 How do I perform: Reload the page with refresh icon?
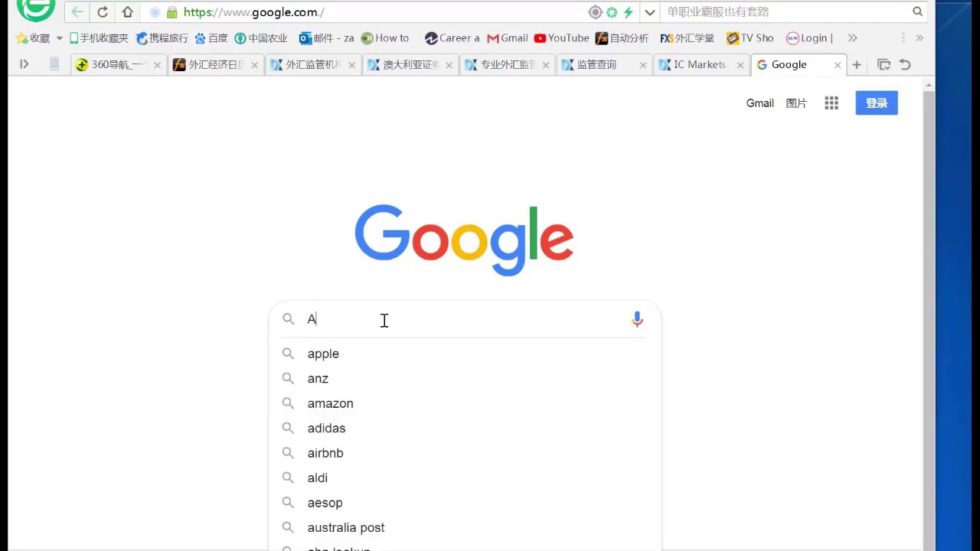point(103,12)
